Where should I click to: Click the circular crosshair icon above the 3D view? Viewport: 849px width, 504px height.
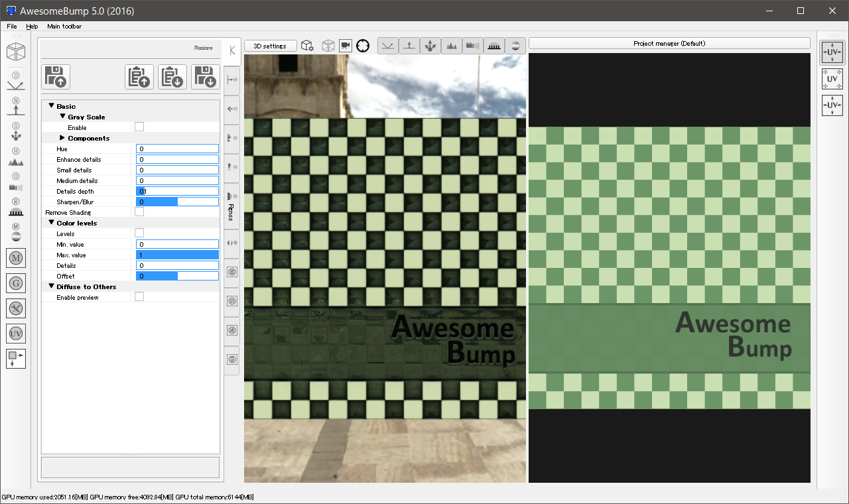[x=363, y=45]
